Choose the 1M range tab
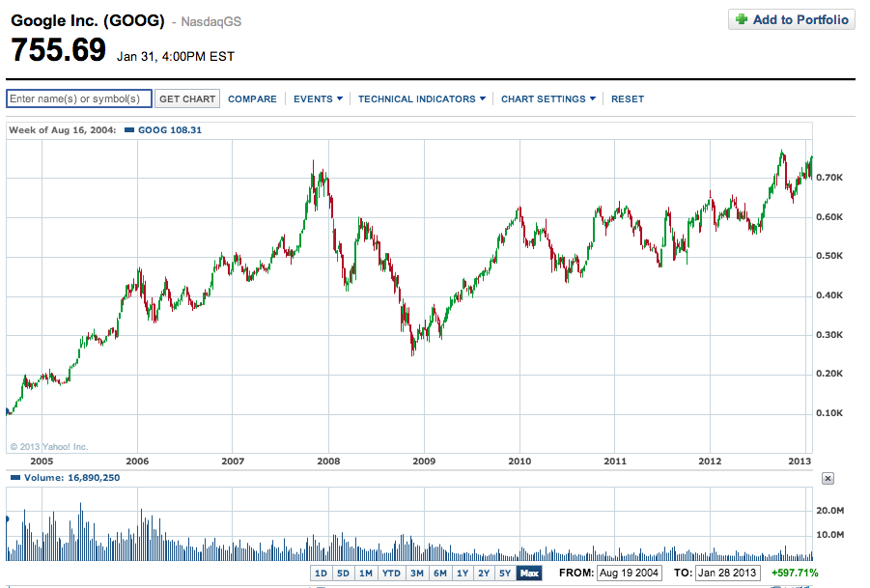The image size is (870, 588). click(366, 574)
